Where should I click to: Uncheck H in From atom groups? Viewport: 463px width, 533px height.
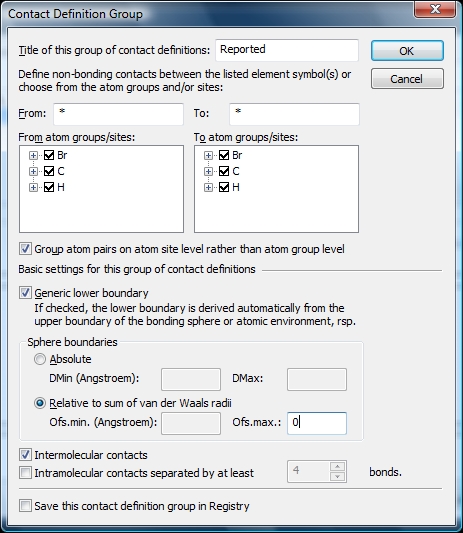pyautogui.click(x=49, y=187)
